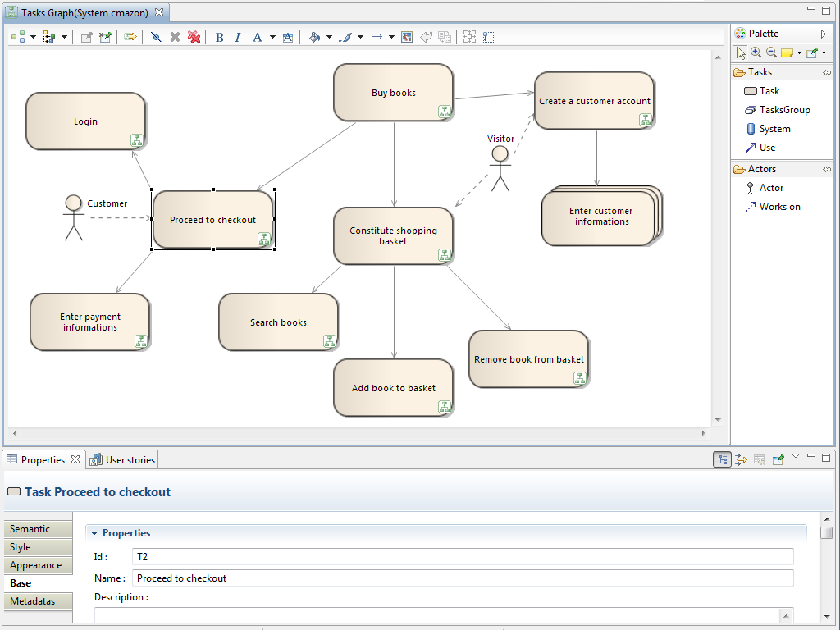Open the Note tool dropdown arrow
The width and height of the screenshot is (840, 630).
tap(799, 52)
